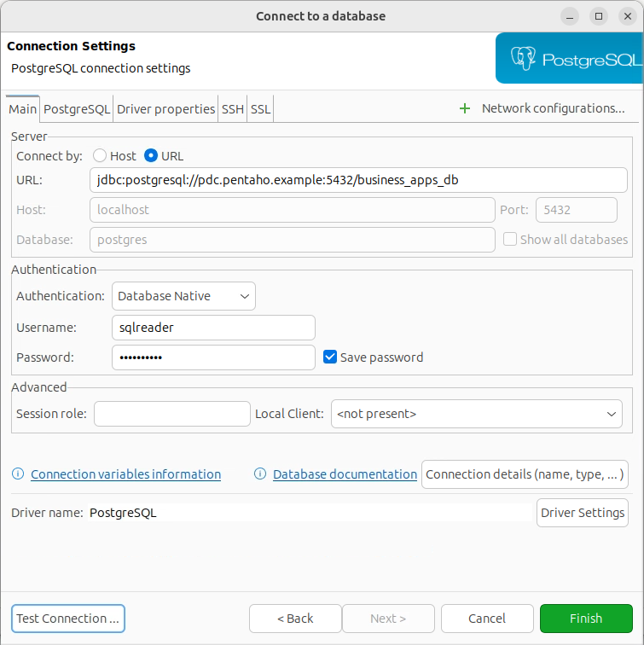The width and height of the screenshot is (644, 645).
Task: Open Driver Settings
Action: 583,513
